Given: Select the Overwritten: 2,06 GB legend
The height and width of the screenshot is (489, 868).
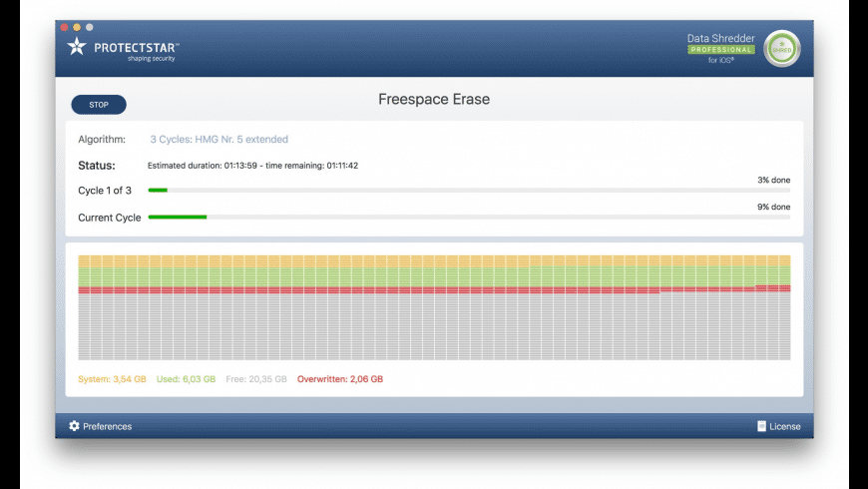Looking at the screenshot, I should click(x=340, y=379).
